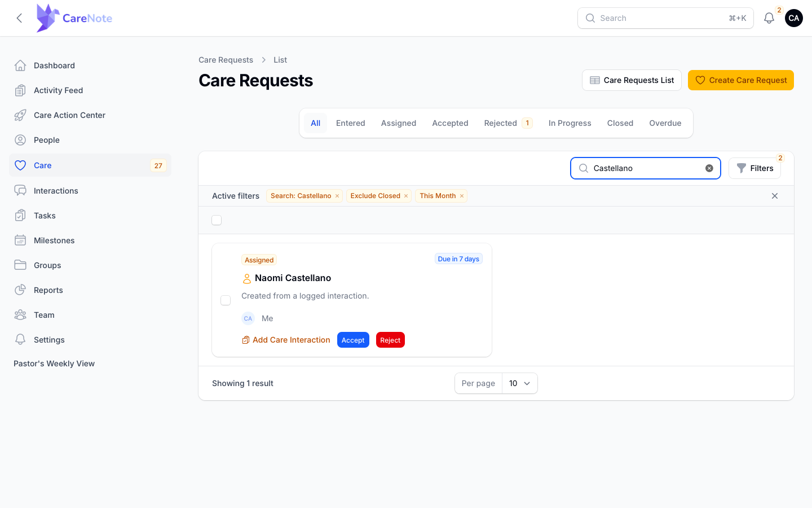812x508 pixels.
Task: Open Tasks in the sidebar
Action: pyautogui.click(x=90, y=216)
